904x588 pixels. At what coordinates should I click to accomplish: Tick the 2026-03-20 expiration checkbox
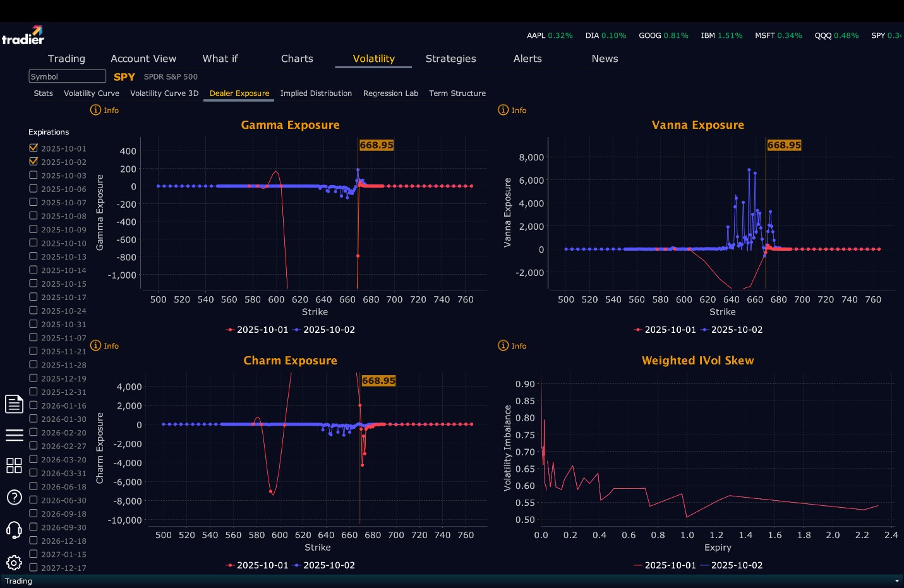point(33,459)
